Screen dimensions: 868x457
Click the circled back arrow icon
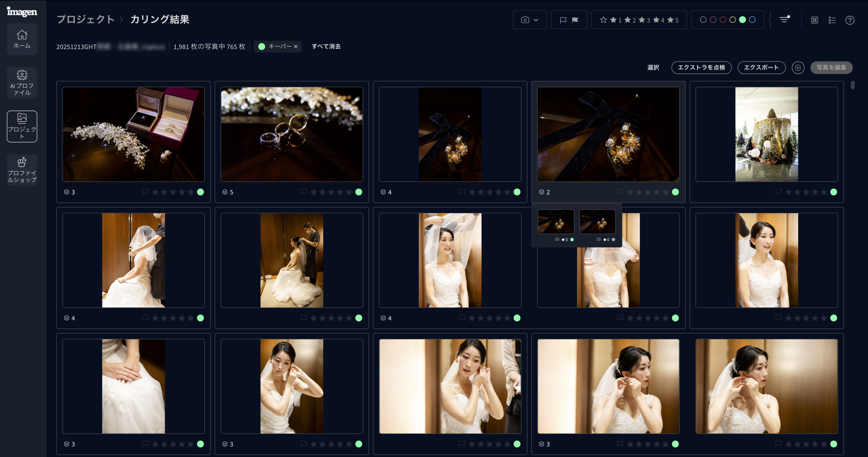point(798,68)
